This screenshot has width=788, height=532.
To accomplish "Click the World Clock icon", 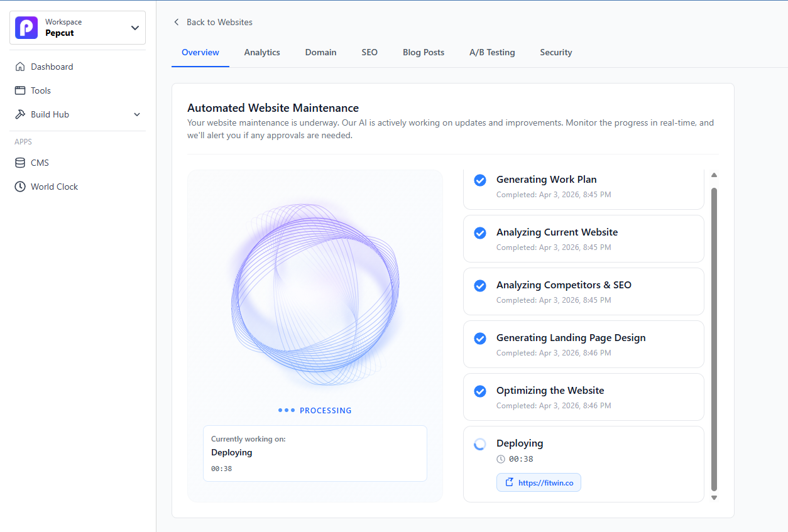I will coord(20,187).
